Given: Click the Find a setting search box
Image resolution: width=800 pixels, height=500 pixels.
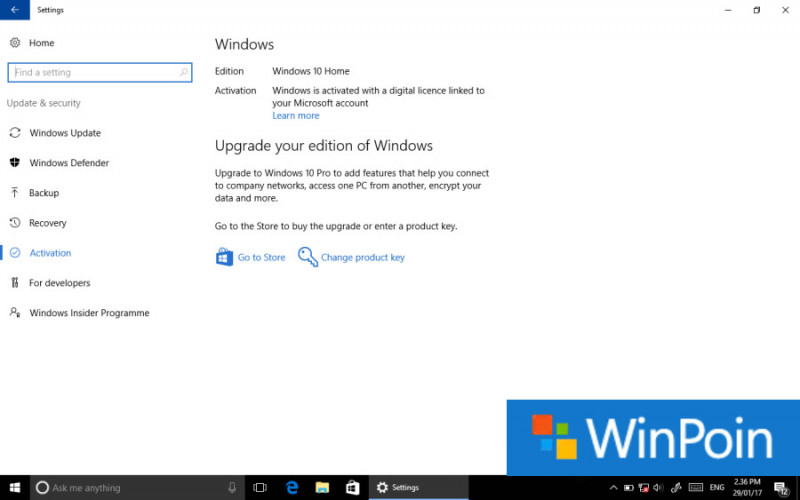Looking at the screenshot, I should [100, 72].
